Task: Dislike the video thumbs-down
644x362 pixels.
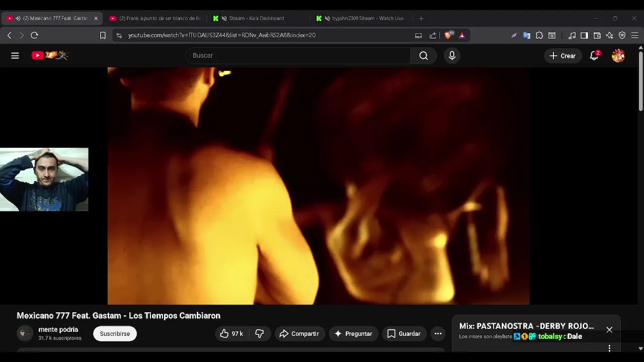Action: click(259, 334)
